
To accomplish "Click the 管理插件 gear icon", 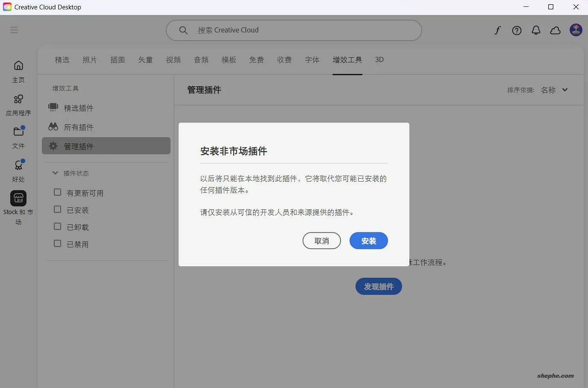I will click(53, 146).
